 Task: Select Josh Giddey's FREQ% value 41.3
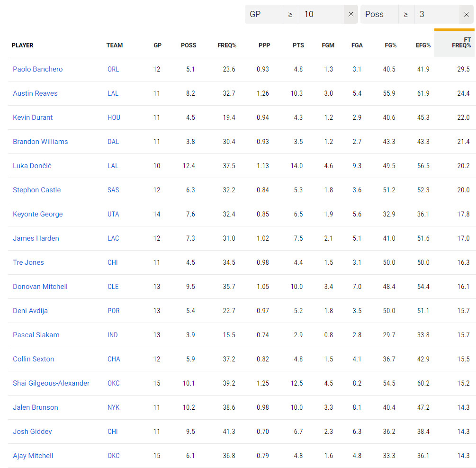pos(229,432)
